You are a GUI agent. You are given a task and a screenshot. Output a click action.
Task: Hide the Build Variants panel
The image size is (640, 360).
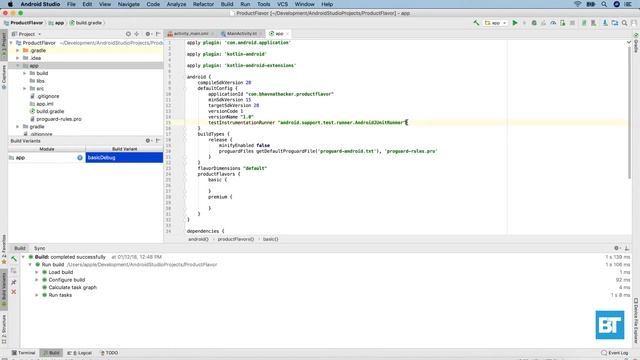pos(158,141)
